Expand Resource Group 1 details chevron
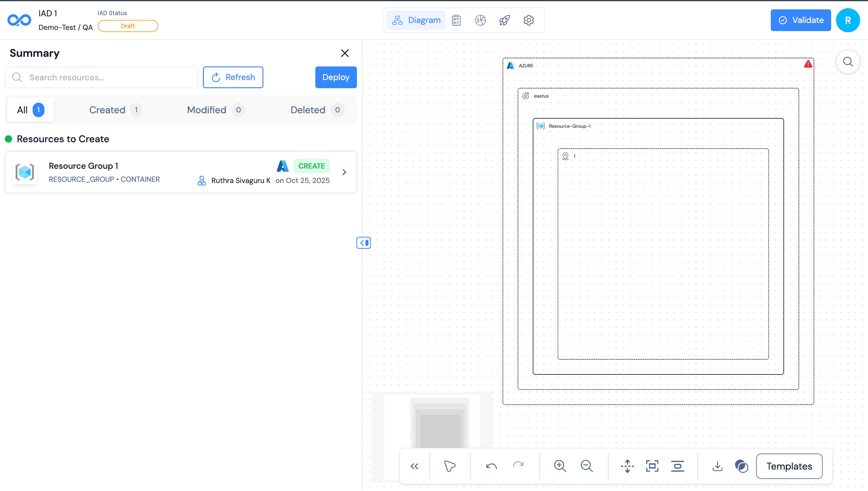 point(344,172)
